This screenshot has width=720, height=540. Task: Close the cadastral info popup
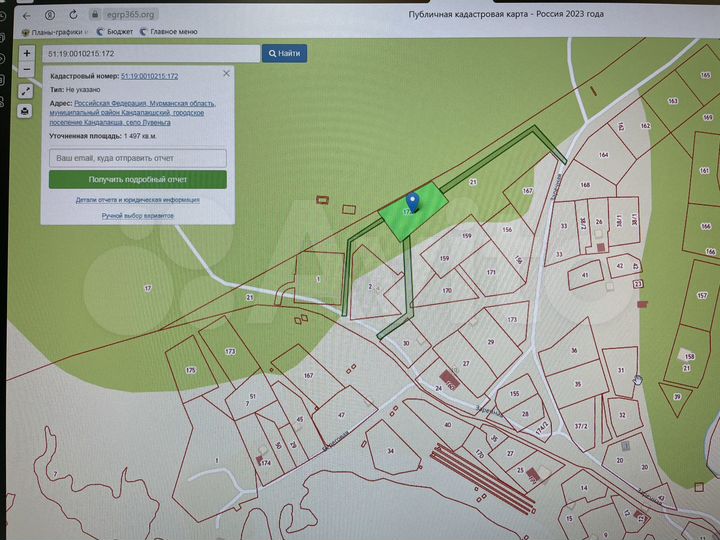pos(226,73)
